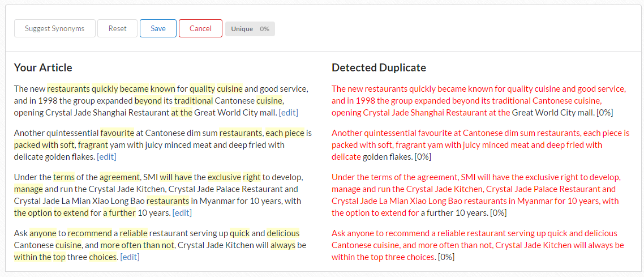The image size is (644, 277).
Task: Click [0%] score after duplicate 'further 10 years'
Action: click(498, 213)
